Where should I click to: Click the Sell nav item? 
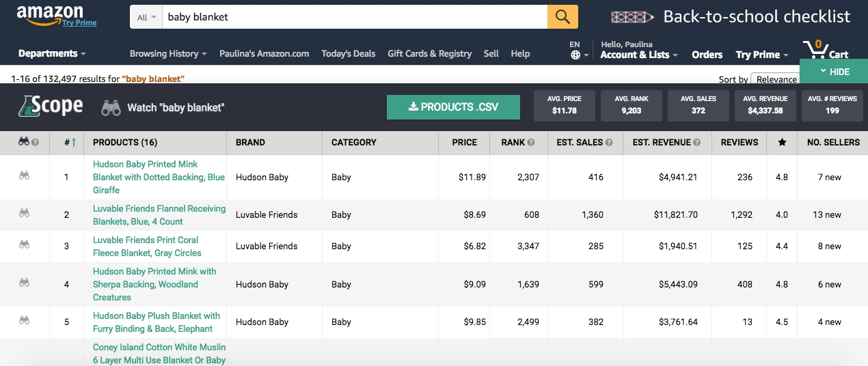491,53
